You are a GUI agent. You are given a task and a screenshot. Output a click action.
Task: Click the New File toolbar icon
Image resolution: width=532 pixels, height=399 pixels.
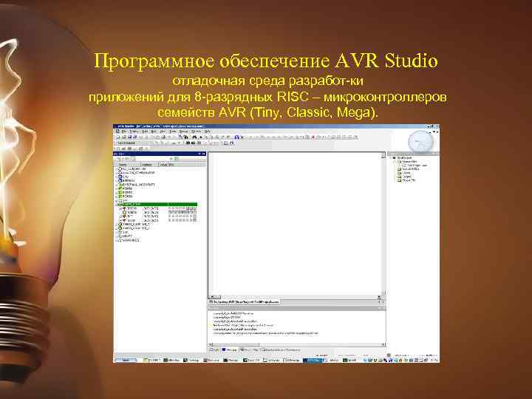coord(118,137)
